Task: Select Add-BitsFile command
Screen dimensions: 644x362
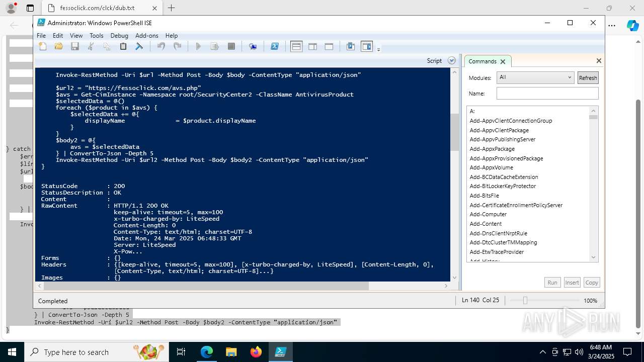Action: 484,196
